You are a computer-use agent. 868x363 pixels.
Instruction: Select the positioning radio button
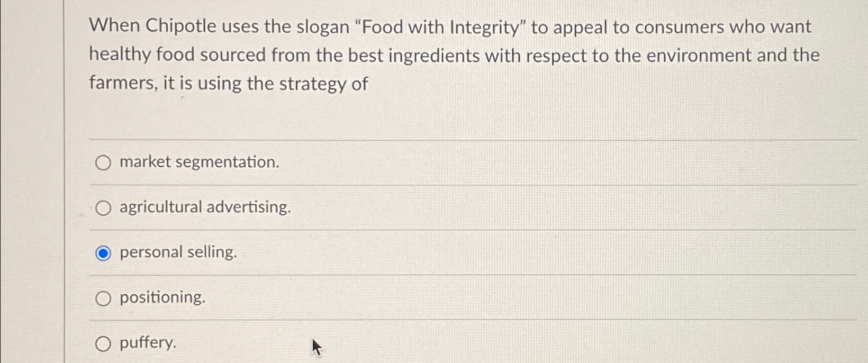click(x=104, y=297)
